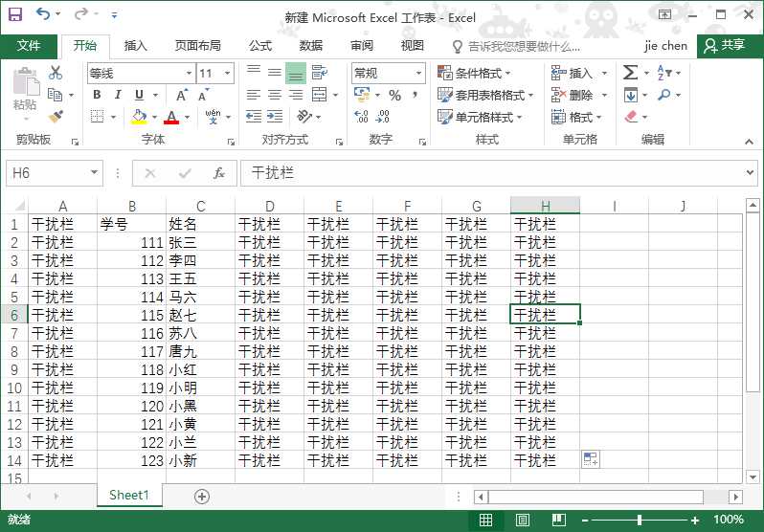Switch to the 页面布局 tab
This screenshot has height=532, width=764.
tap(198, 46)
